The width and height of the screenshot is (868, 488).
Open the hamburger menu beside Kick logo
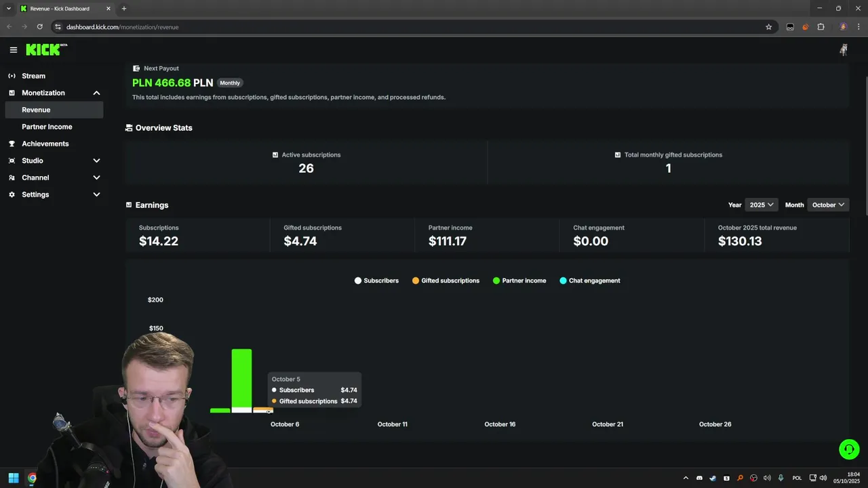(x=13, y=49)
